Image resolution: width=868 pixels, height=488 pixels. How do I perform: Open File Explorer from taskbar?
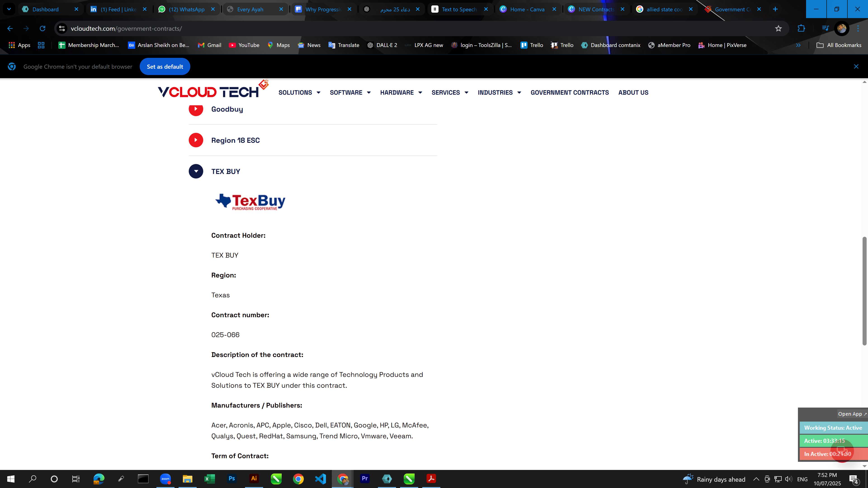tap(187, 479)
